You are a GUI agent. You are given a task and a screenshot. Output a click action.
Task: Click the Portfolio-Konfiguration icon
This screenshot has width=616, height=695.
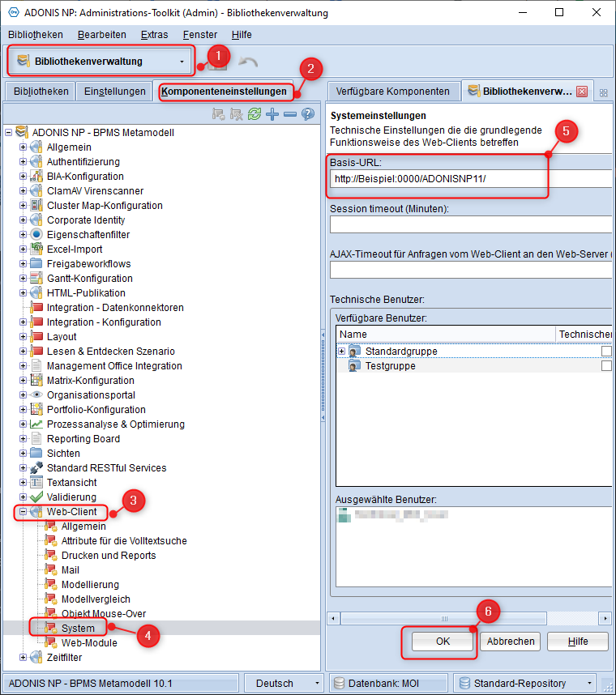tap(36, 410)
